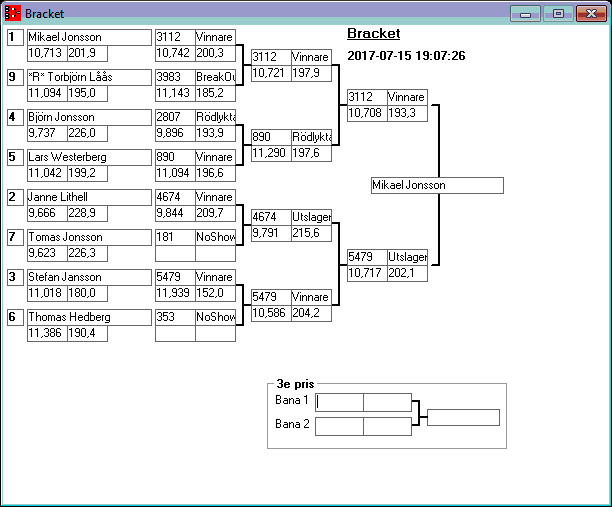The width and height of the screenshot is (612, 507).
Task: Minimize the Bracket window
Action: tap(525, 13)
